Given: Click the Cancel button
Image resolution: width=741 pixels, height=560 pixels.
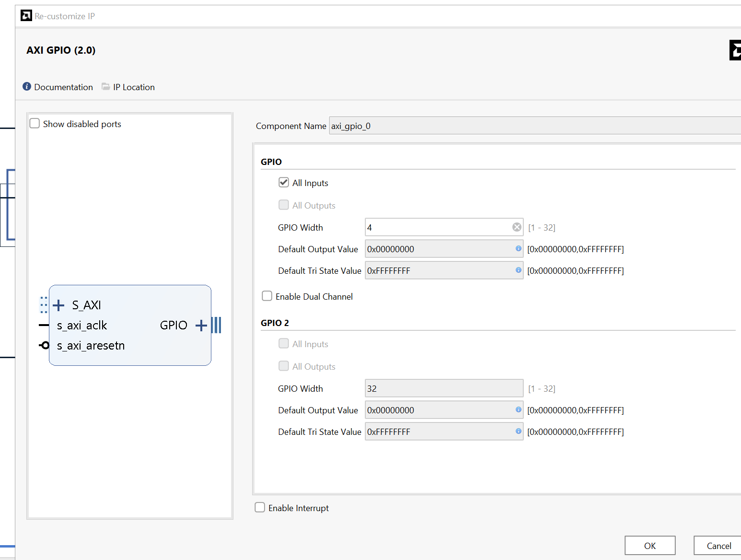Looking at the screenshot, I should click(x=718, y=546).
